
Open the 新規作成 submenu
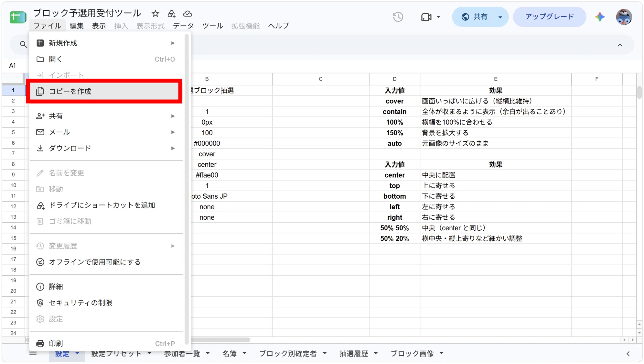coord(106,43)
